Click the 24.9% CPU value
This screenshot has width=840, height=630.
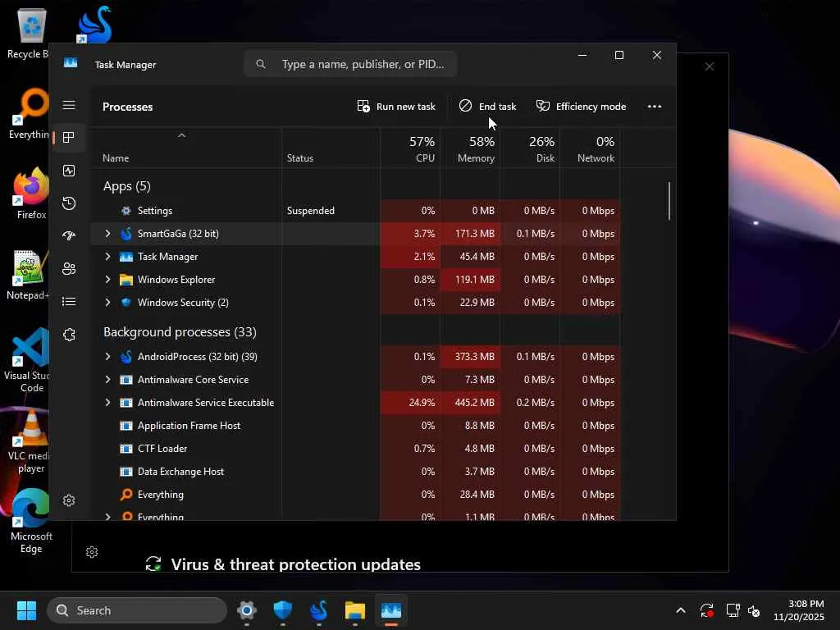(422, 403)
